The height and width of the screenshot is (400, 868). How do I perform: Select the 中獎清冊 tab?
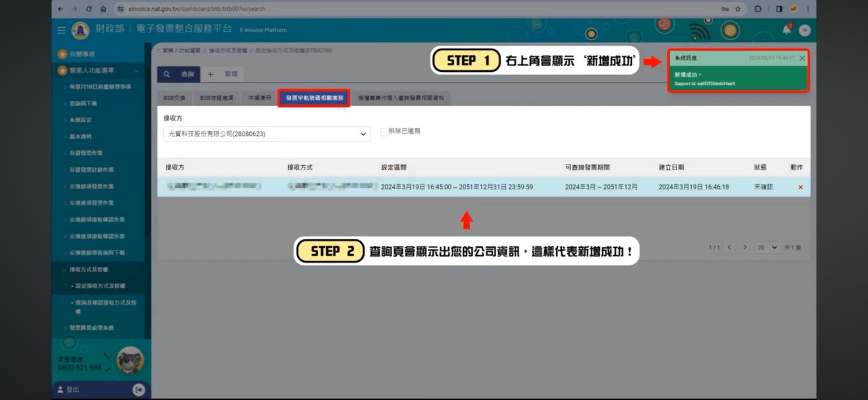(259, 98)
